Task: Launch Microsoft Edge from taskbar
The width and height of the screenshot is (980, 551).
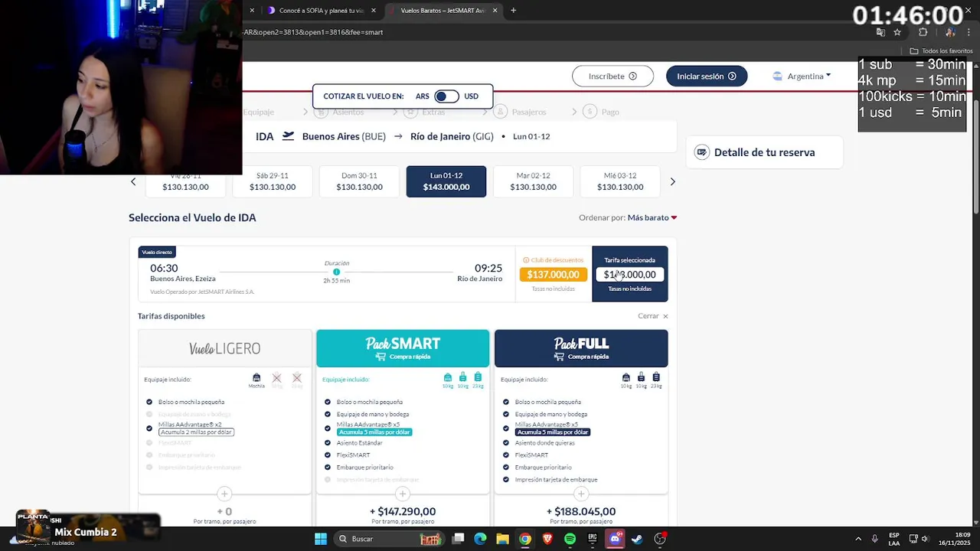Action: tap(480, 539)
